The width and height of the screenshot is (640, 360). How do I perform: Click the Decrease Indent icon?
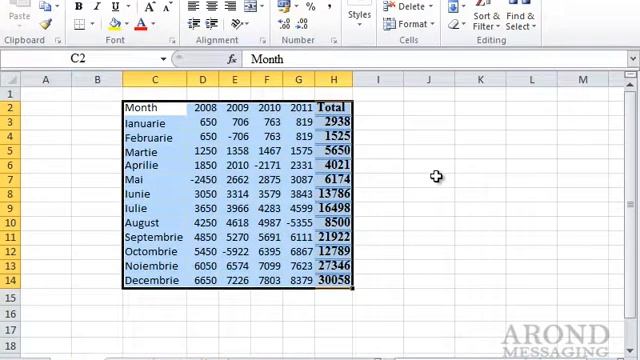(x=193, y=24)
